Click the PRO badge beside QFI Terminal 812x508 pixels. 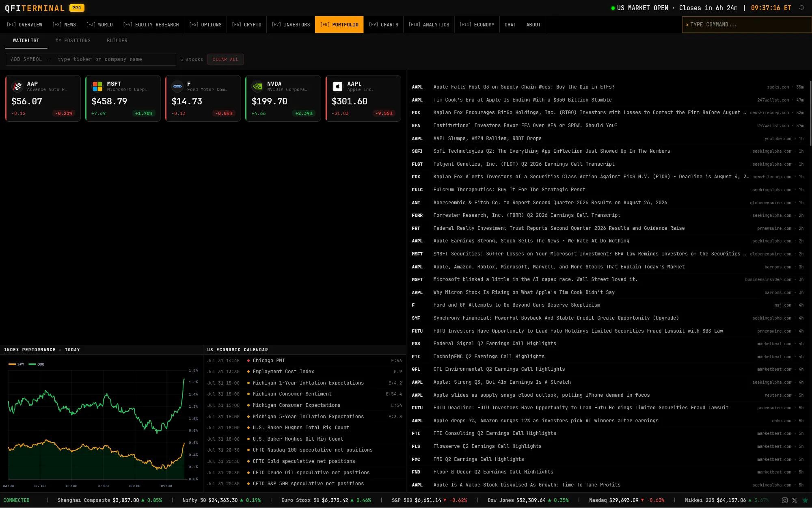point(77,8)
